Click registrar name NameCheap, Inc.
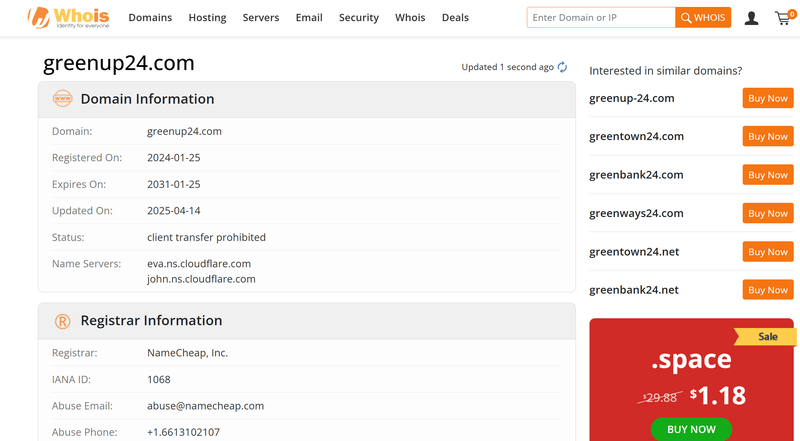The image size is (800, 441). pos(187,353)
